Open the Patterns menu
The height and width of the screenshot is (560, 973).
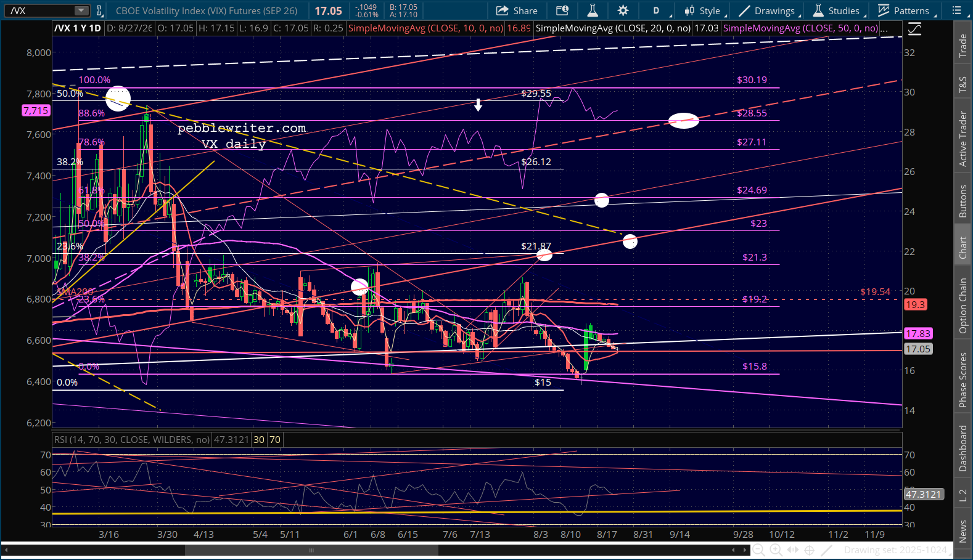904,10
